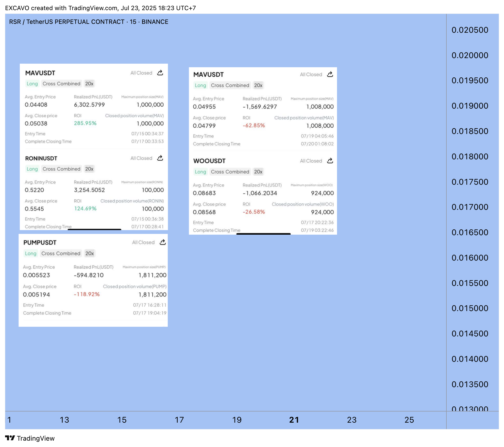Image resolution: width=504 pixels, height=447 pixels.
Task: Click All Closed on RONINUSDT card
Action: [x=141, y=158]
